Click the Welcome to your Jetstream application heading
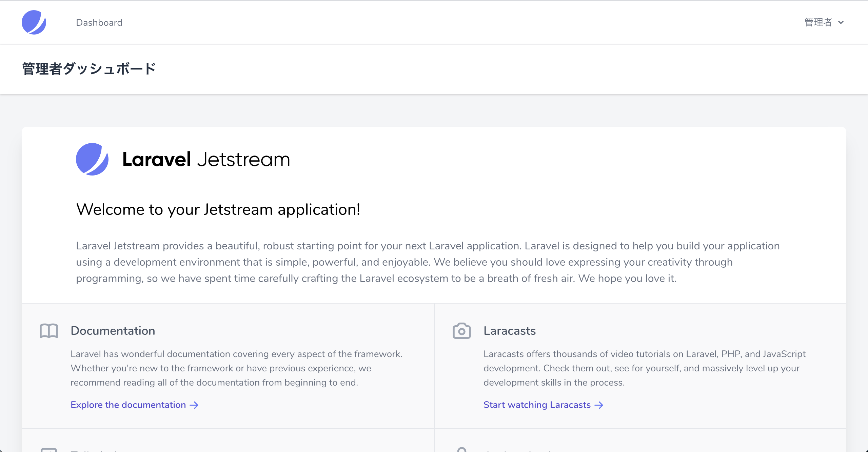 click(x=218, y=209)
